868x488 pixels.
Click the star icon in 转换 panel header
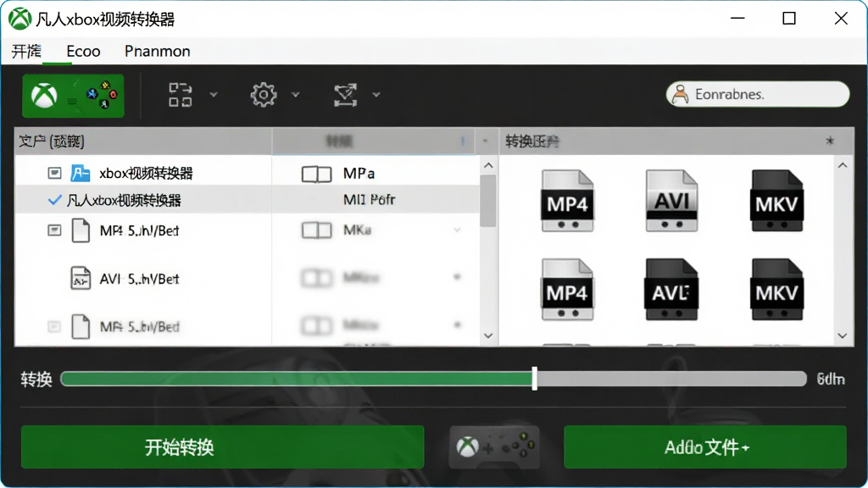click(830, 141)
